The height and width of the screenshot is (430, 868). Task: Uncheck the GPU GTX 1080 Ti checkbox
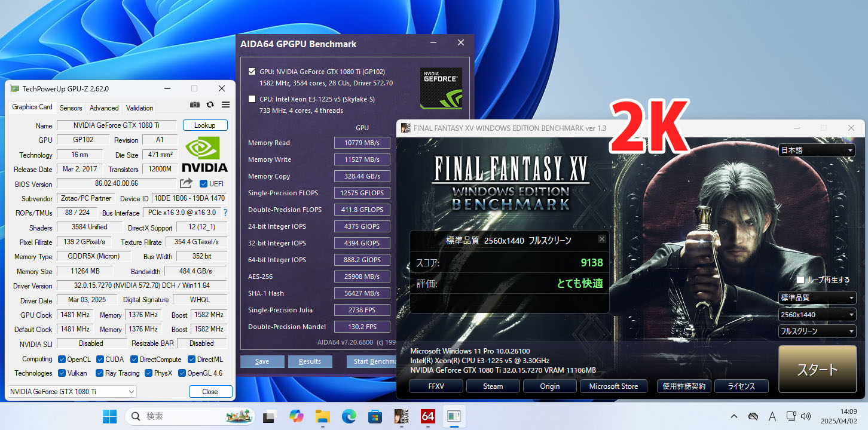[252, 71]
